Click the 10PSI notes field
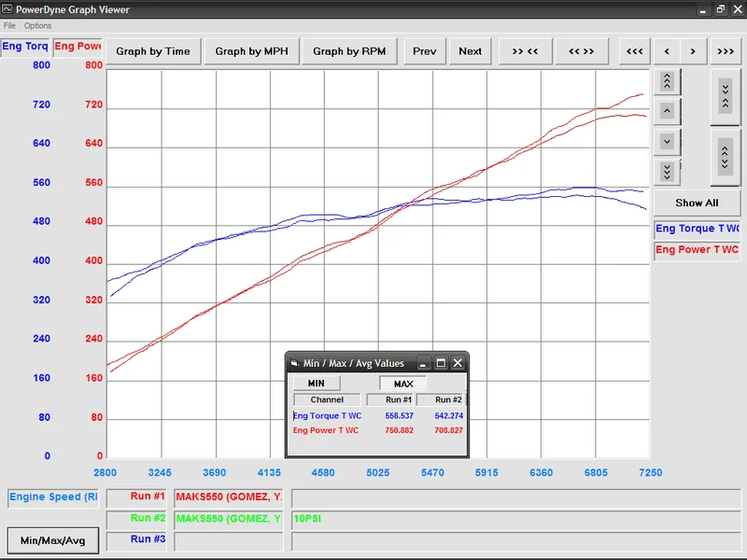This screenshot has height=560, width=747. [516, 519]
